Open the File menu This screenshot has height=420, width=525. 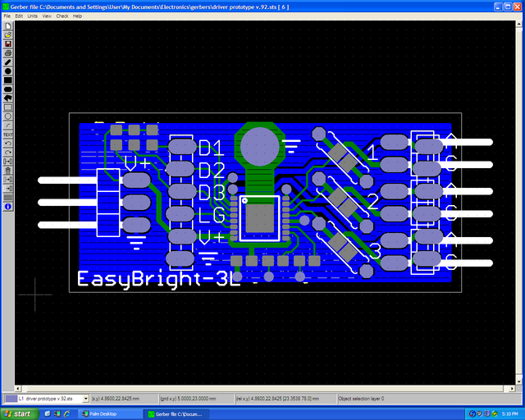[x=7, y=16]
